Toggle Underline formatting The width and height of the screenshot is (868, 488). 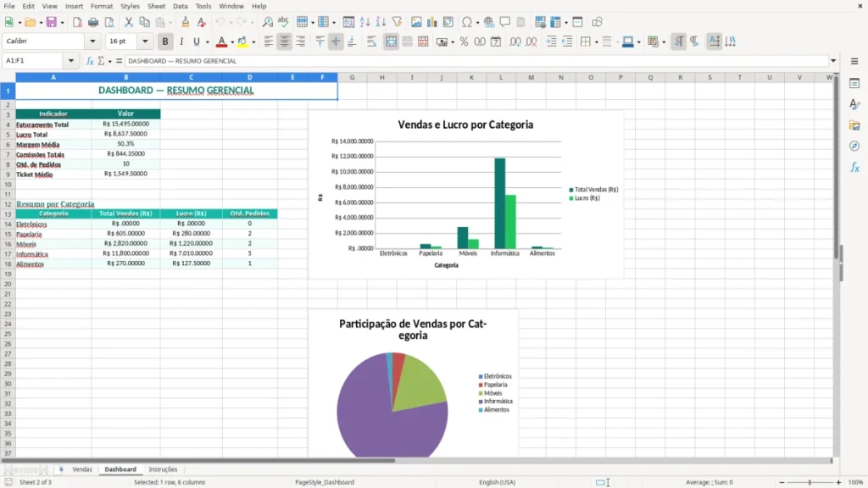[196, 42]
